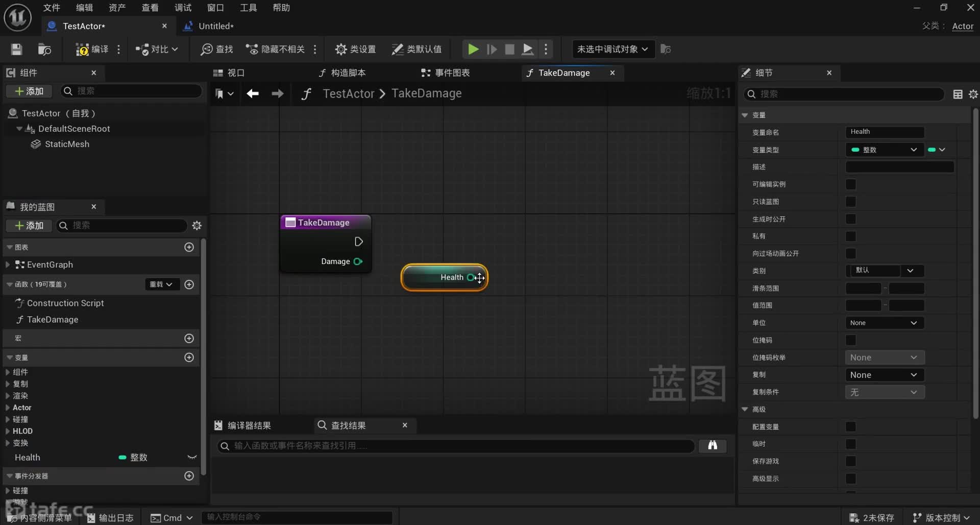Click the Damage output pin
Viewport: 980px width, 525px height.
pyautogui.click(x=358, y=261)
